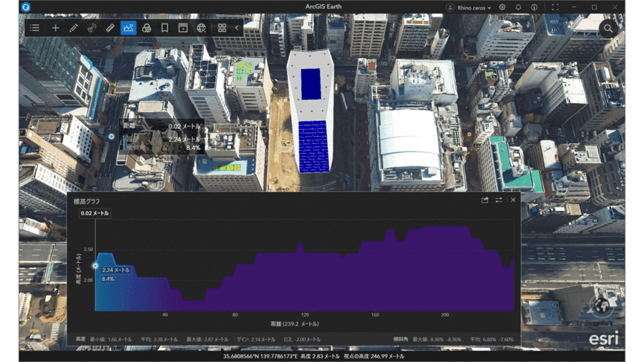Image resolution: width=644 pixels, height=362 pixels.
Task: Open the settings gear
Action: click(x=502, y=8)
